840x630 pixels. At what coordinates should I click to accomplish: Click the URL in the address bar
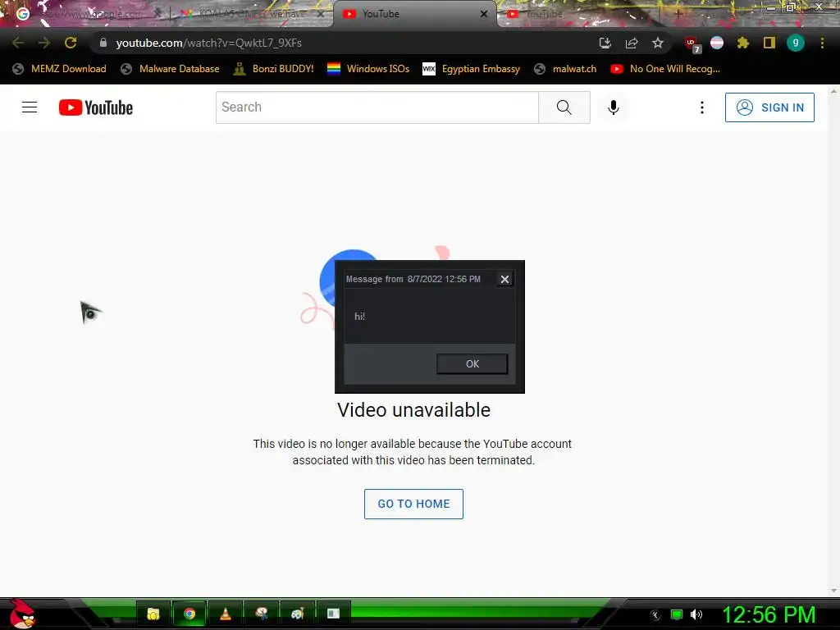209,43
